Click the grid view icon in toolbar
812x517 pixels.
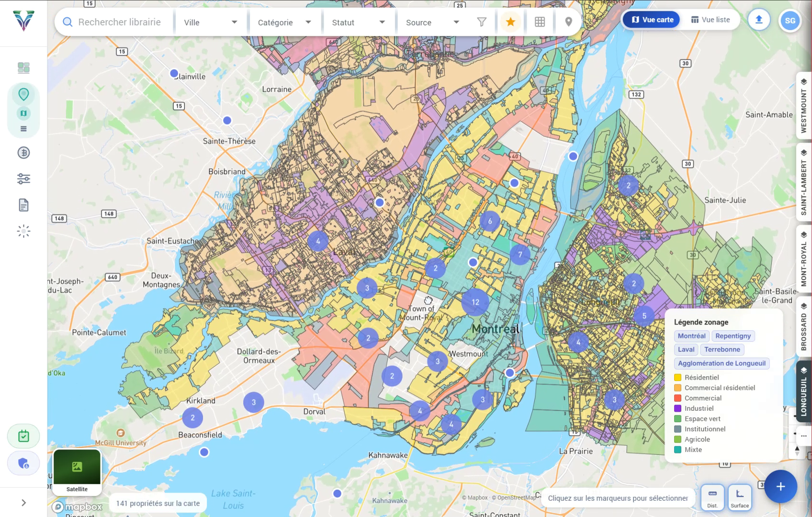pos(540,22)
